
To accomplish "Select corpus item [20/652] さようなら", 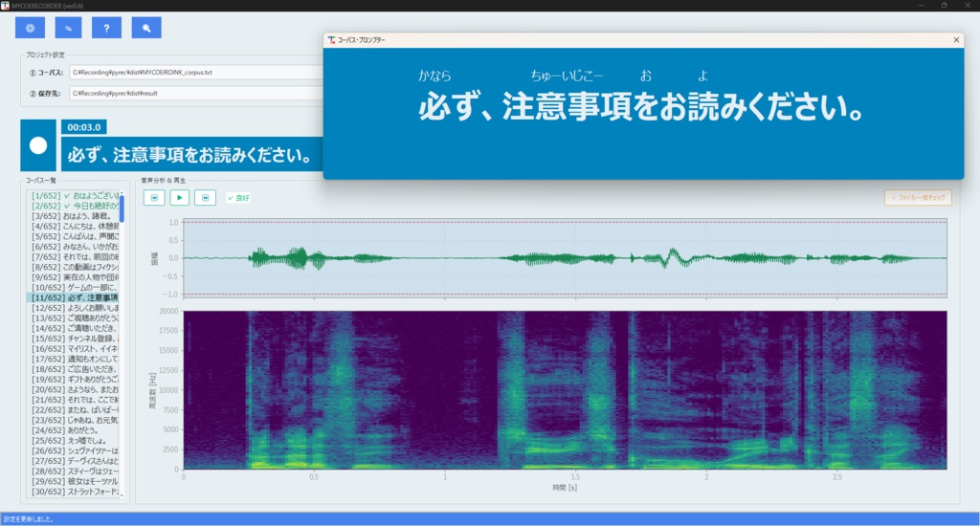I will click(73, 389).
